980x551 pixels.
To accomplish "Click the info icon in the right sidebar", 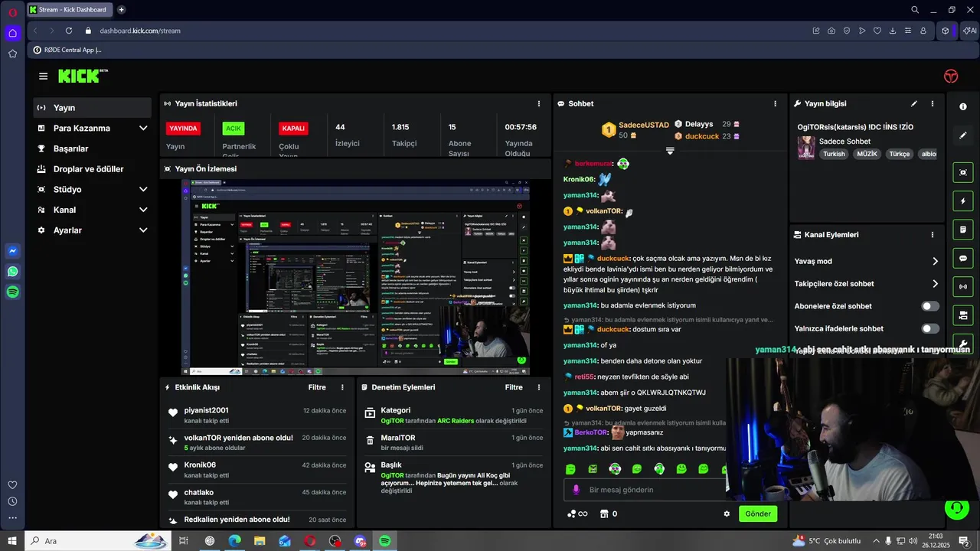I will tap(963, 106).
